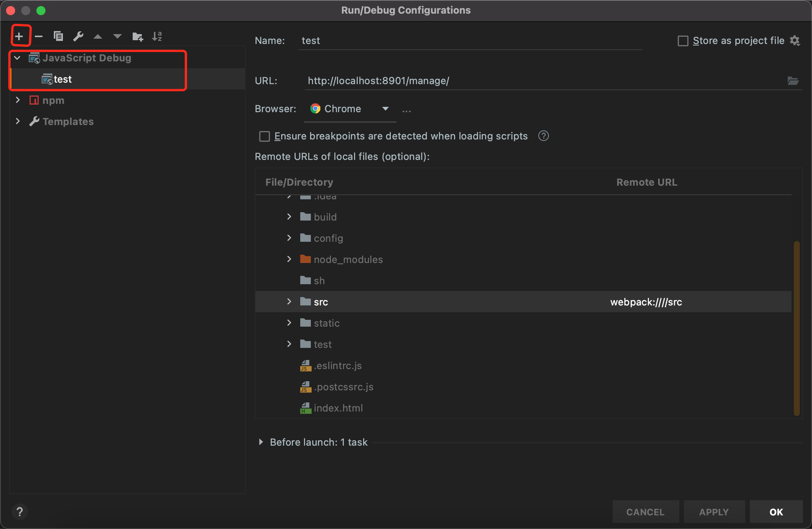
Task: Expand the node_modules folder
Action: 289,259
